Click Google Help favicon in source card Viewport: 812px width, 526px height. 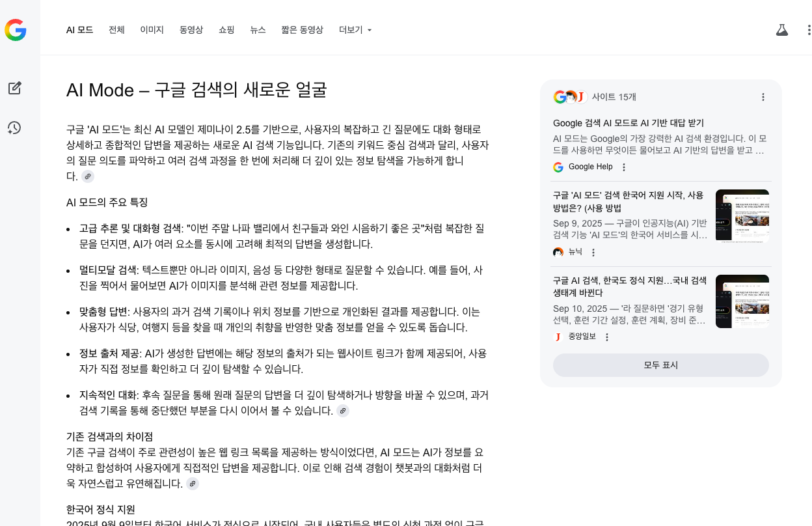click(x=558, y=167)
